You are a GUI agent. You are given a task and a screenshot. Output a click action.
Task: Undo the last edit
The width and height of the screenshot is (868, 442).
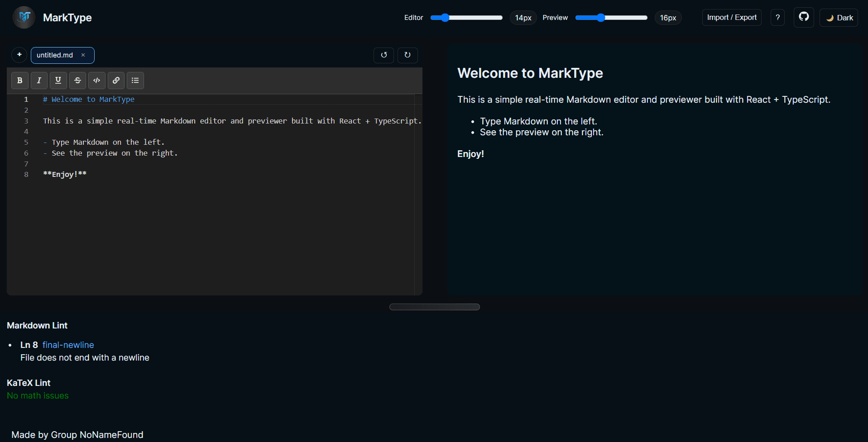[x=384, y=55]
